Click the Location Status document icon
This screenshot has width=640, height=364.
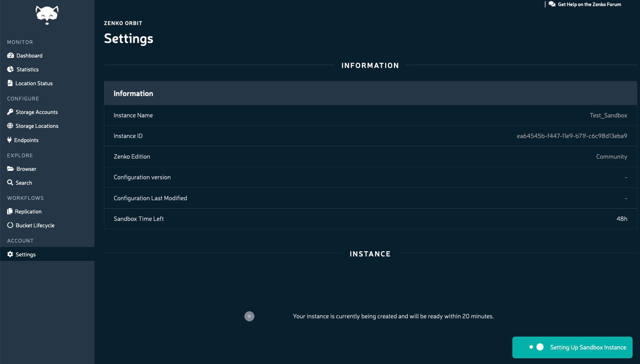coord(10,83)
